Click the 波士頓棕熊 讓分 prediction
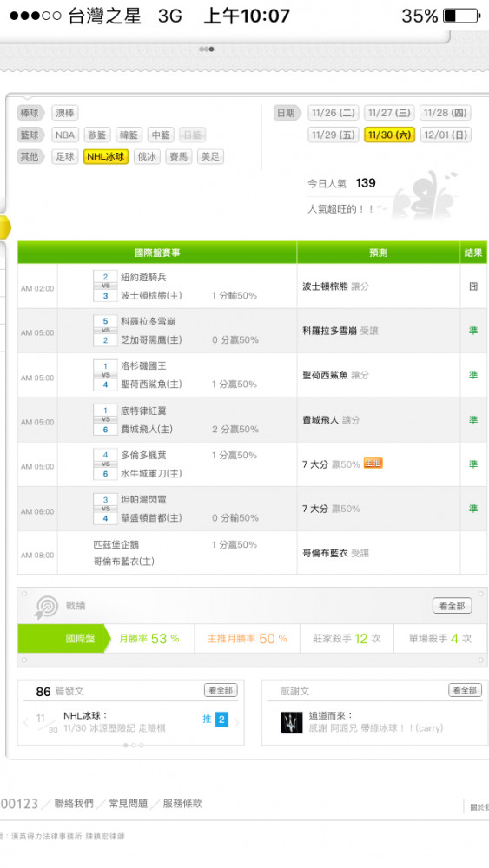Viewport: 489px width, 868px height. click(335, 286)
